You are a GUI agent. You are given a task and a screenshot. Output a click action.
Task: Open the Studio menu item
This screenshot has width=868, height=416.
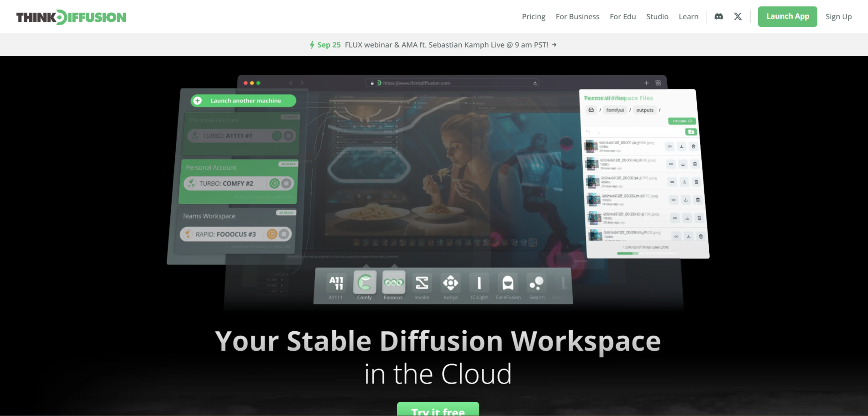pyautogui.click(x=657, y=16)
